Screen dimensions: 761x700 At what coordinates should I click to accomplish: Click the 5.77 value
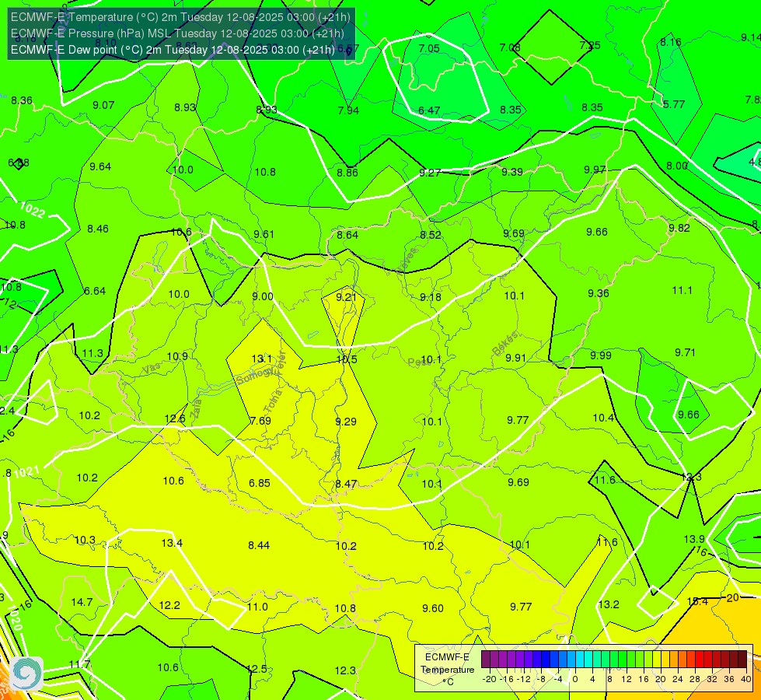(674, 104)
